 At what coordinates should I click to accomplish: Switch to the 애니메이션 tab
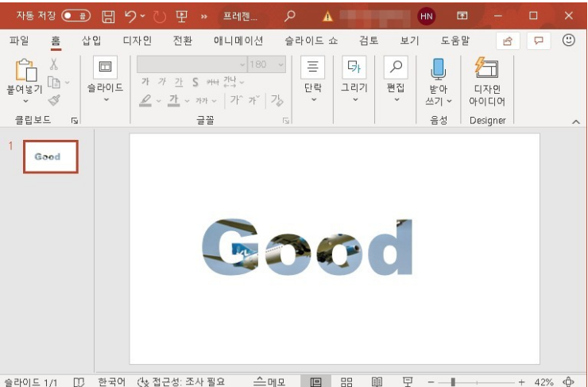[238, 41]
